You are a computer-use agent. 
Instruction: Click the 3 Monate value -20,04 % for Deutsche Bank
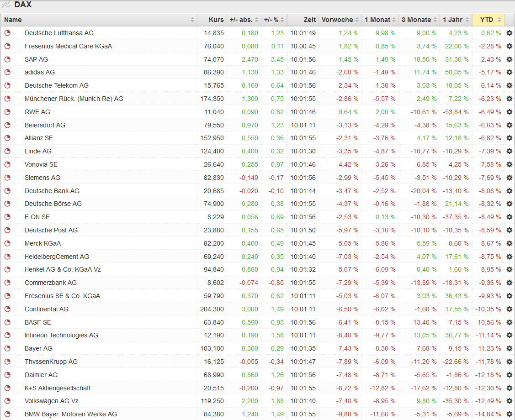pyautogui.click(x=424, y=191)
